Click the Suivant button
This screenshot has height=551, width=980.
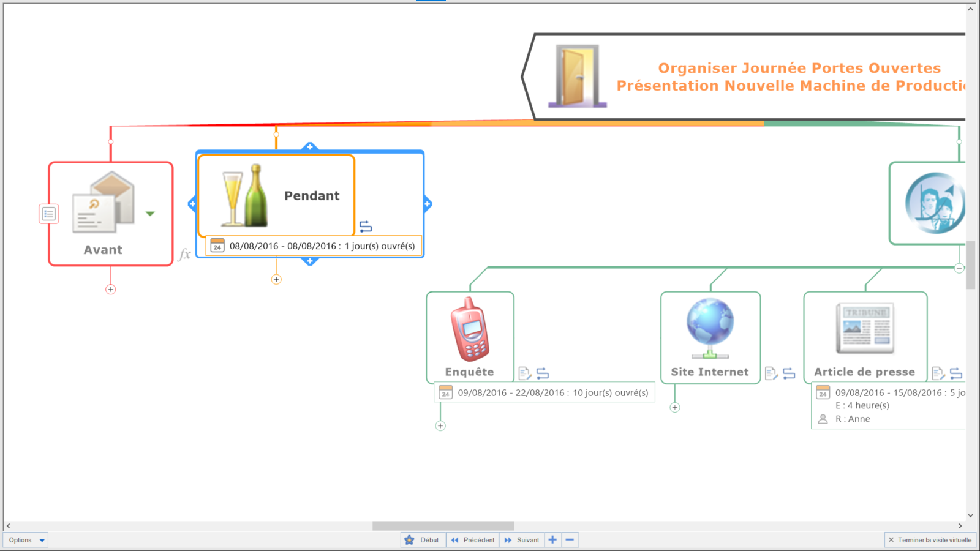click(x=522, y=540)
